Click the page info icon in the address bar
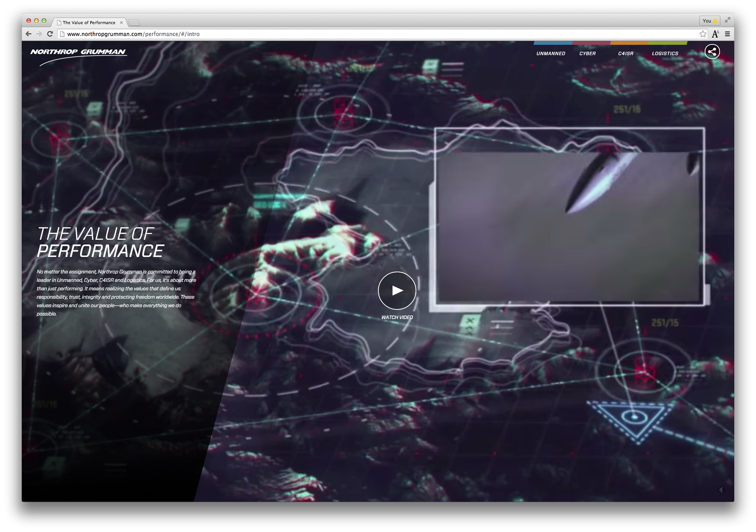 62,34
